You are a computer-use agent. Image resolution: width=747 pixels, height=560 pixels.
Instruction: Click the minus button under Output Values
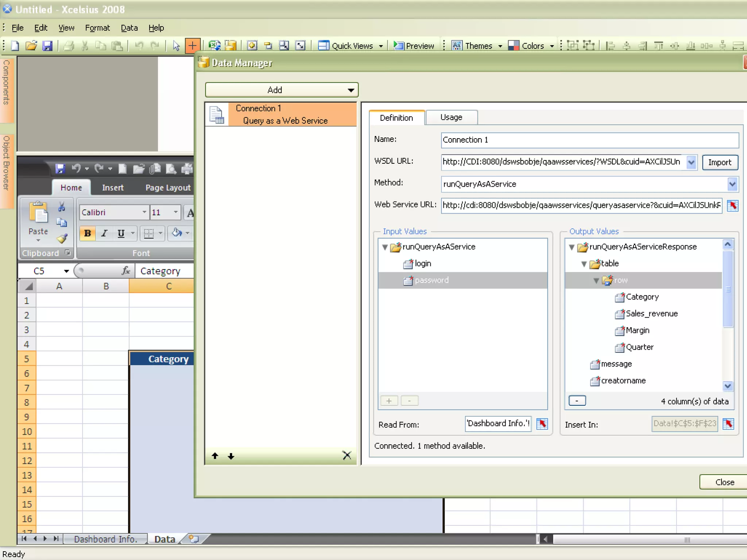pos(577,401)
